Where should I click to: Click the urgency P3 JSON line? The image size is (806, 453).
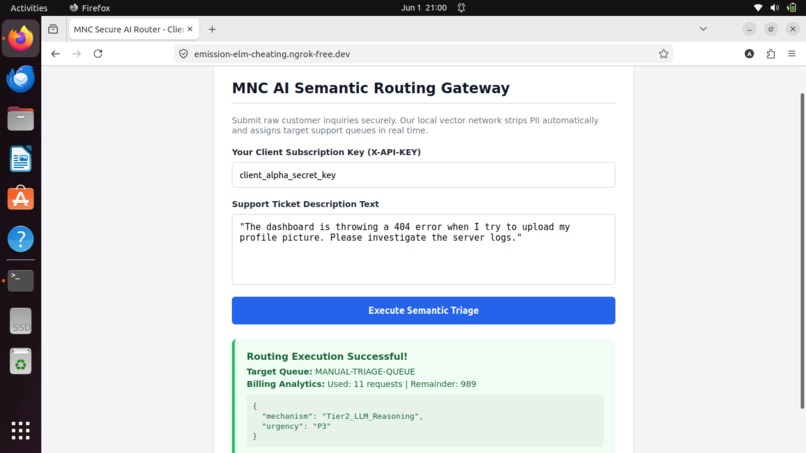296,426
